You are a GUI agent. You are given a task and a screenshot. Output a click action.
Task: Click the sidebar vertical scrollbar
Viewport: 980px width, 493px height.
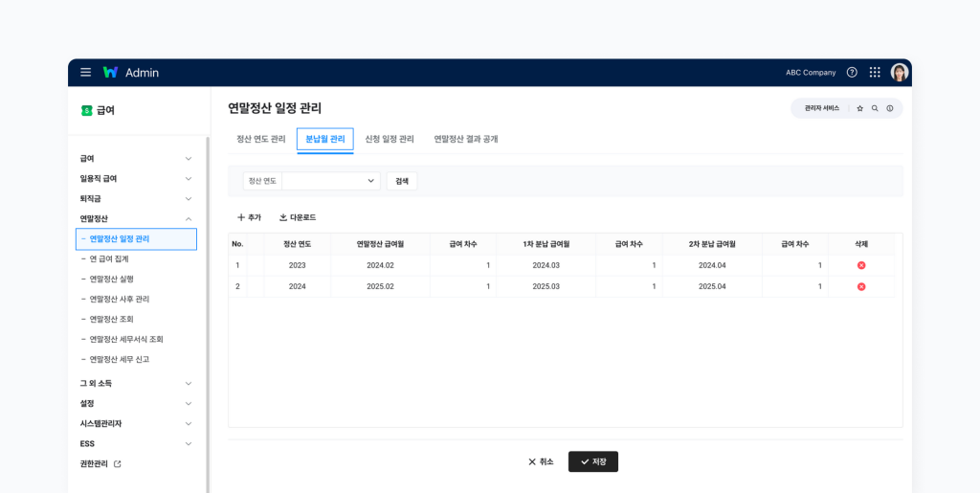(x=208, y=314)
